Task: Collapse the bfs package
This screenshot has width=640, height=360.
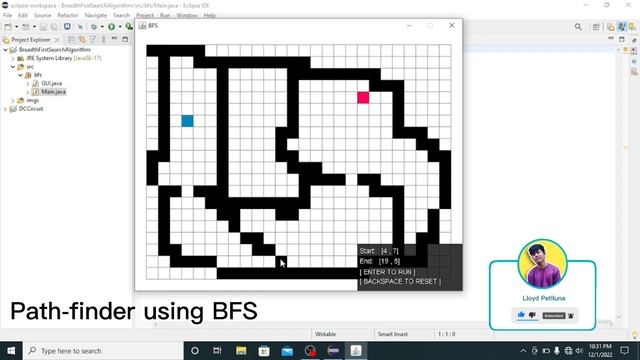Action: click(20, 75)
